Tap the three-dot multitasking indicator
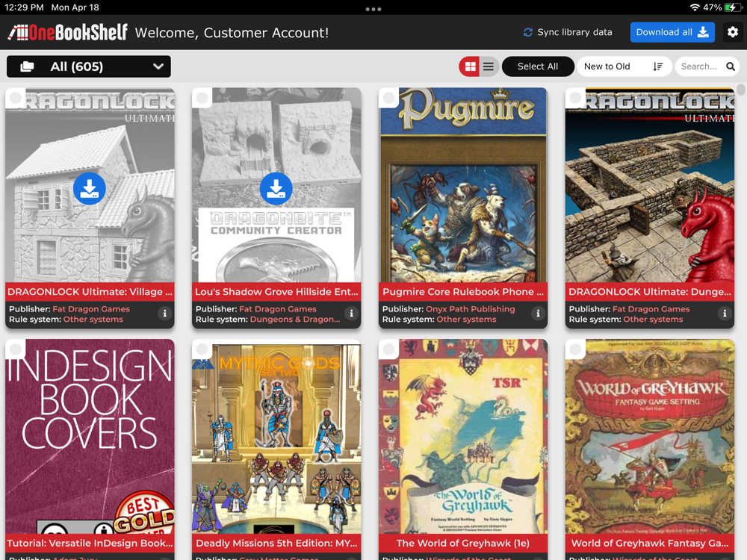 [373, 9]
